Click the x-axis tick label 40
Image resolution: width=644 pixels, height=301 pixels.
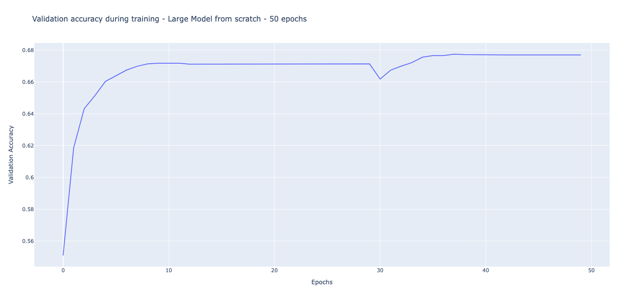coord(486,270)
